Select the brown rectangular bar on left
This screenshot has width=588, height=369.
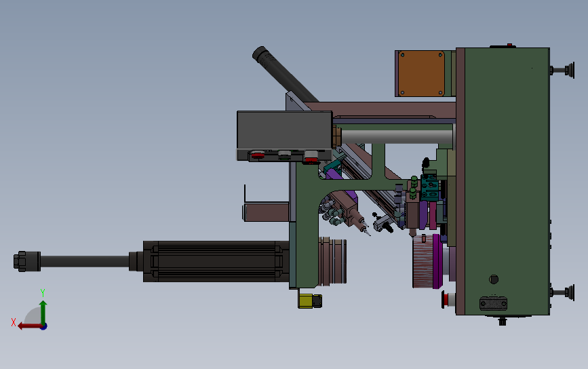click(267, 212)
